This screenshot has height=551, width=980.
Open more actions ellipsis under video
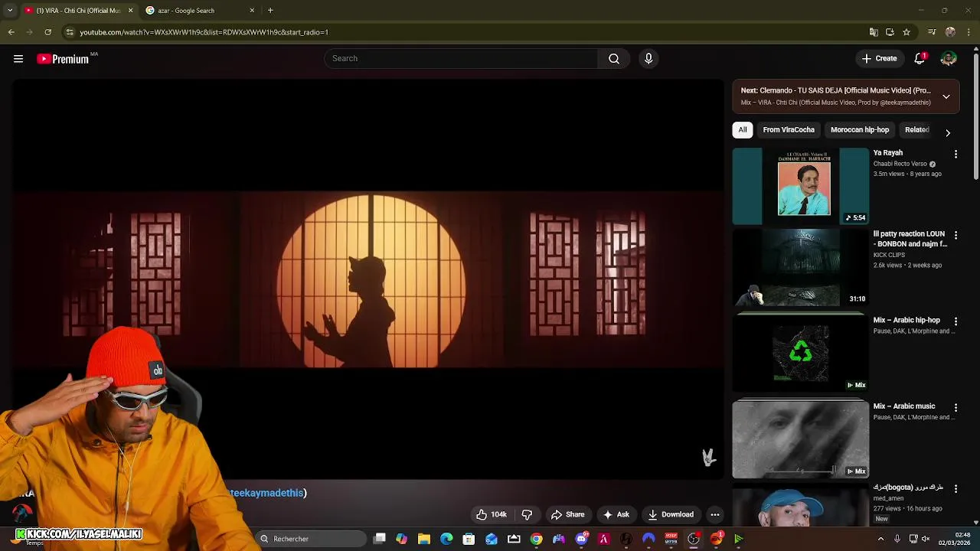(x=714, y=515)
